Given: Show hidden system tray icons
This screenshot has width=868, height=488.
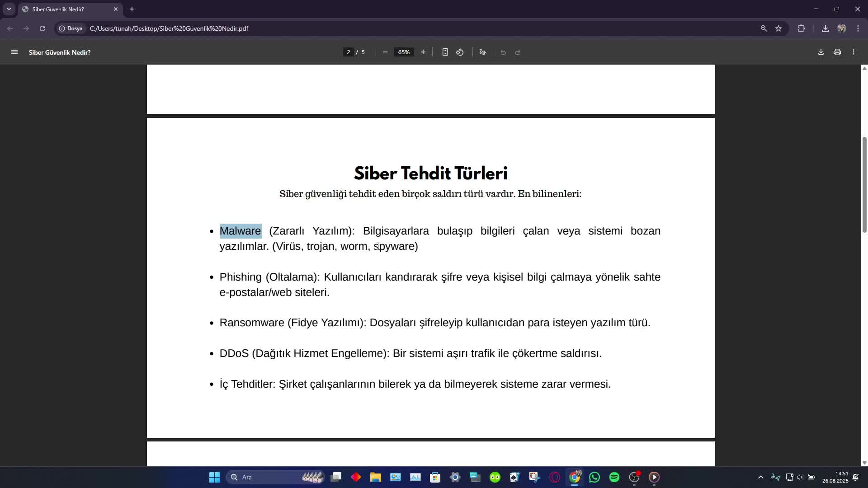Looking at the screenshot, I should [760, 477].
